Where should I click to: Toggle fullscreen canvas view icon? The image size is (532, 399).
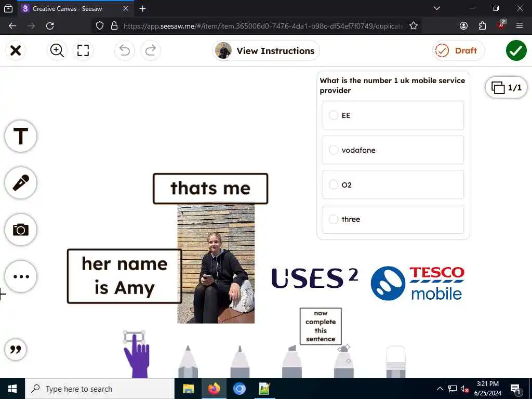tap(83, 50)
